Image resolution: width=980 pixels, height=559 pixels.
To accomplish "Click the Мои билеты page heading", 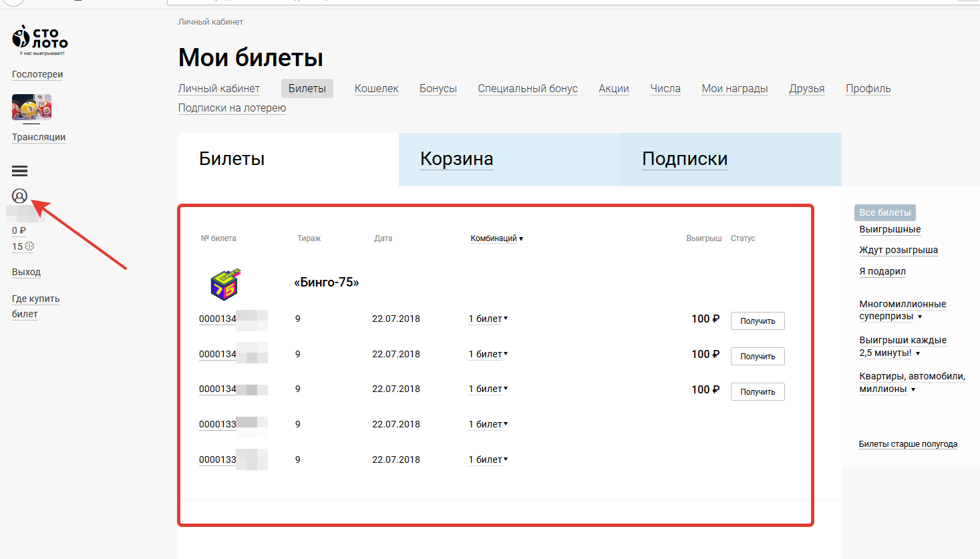I will point(251,58).
